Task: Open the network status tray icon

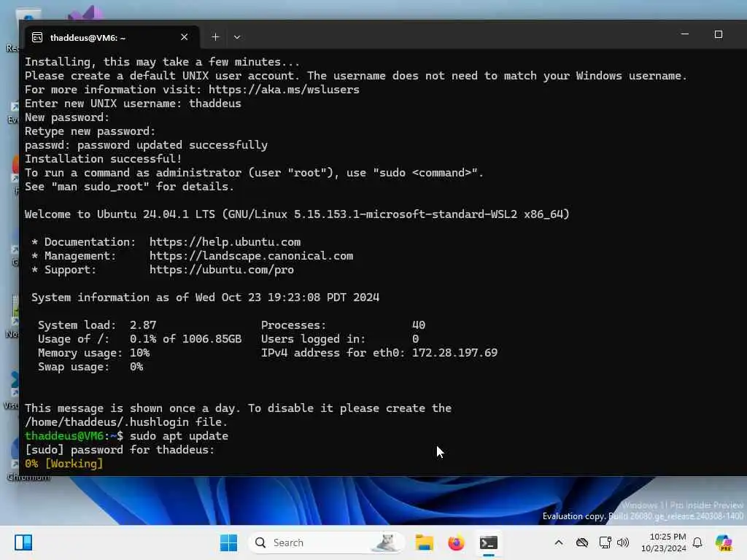Action: click(605, 542)
